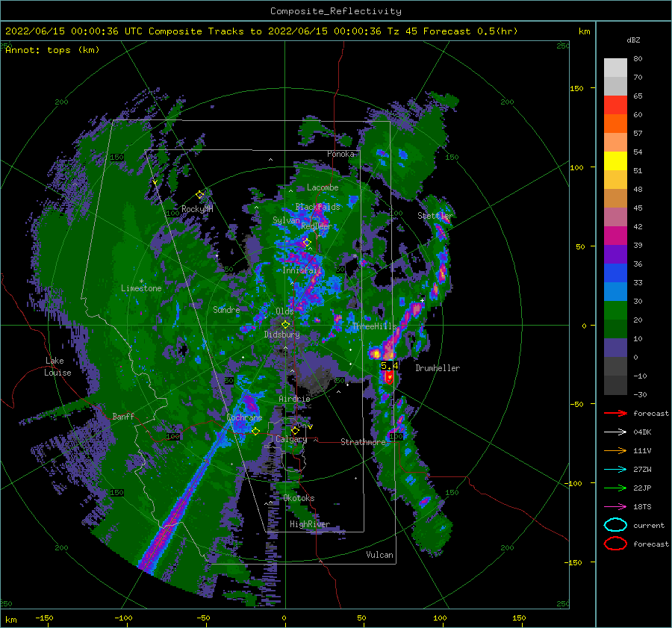Click the Innisfail city label
The image size is (672, 628).
(x=302, y=270)
